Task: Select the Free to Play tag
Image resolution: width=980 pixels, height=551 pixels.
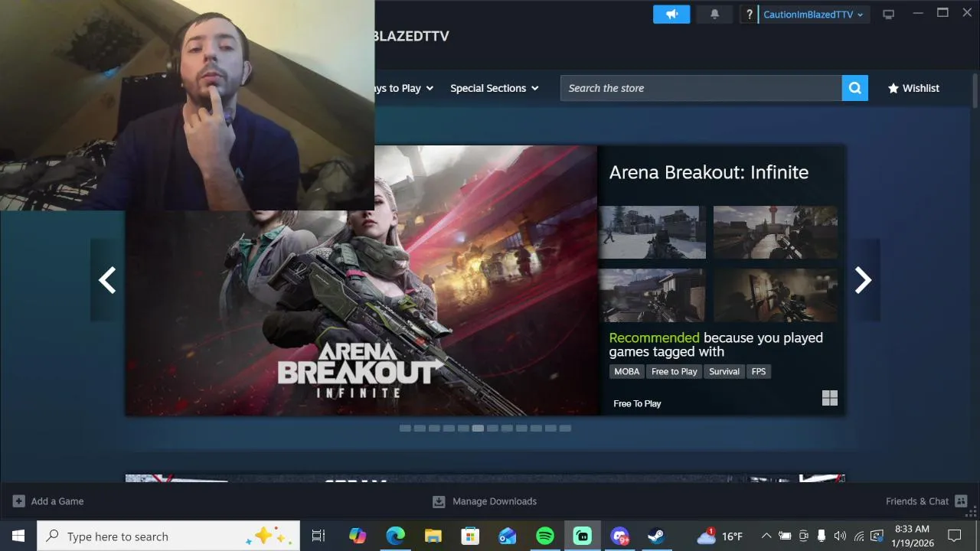Action: 674,371
